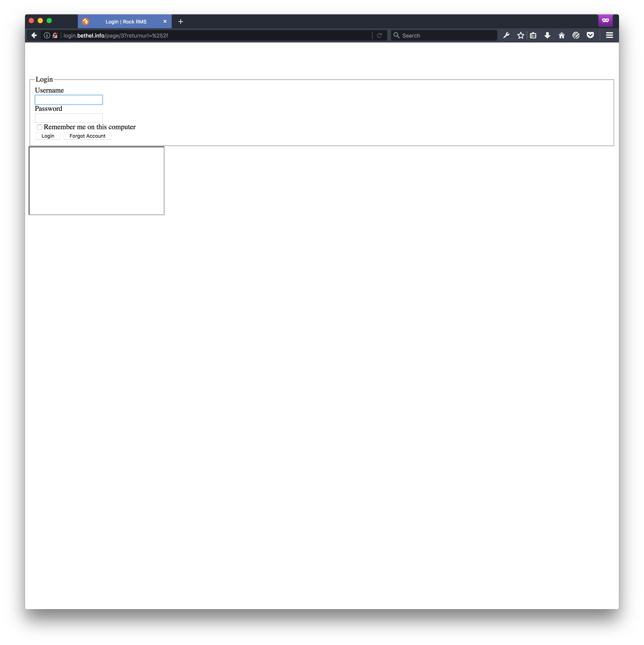The width and height of the screenshot is (644, 645).
Task: Click the address bar URL field
Action: click(212, 35)
